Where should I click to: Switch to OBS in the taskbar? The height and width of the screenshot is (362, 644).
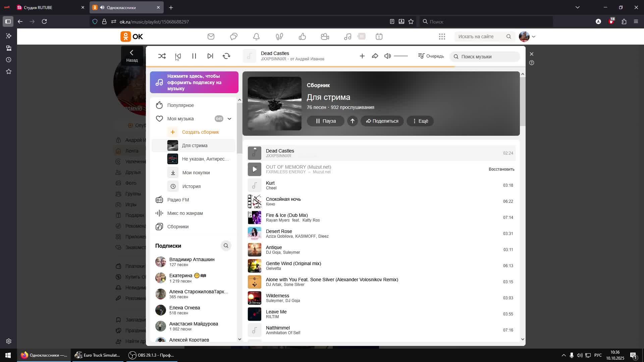[152, 355]
